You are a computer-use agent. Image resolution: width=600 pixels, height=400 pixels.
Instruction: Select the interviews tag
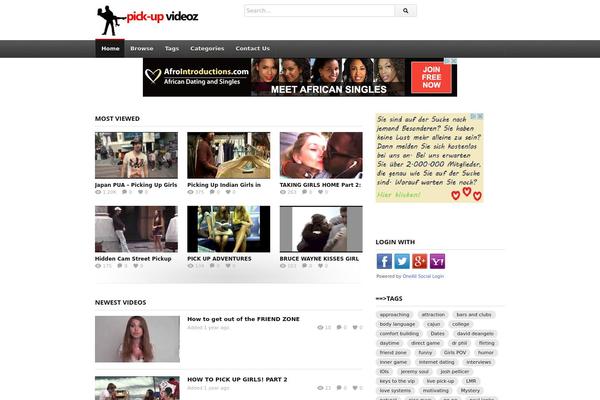(479, 362)
